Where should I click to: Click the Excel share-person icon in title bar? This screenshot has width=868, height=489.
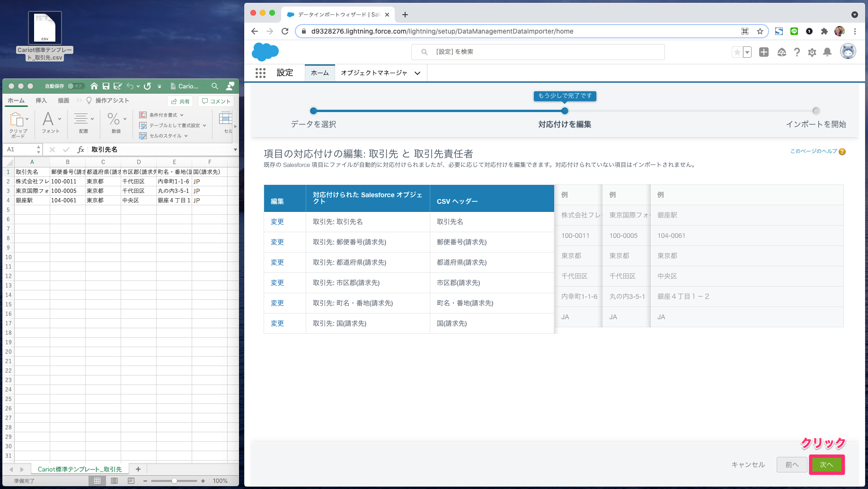click(x=230, y=86)
